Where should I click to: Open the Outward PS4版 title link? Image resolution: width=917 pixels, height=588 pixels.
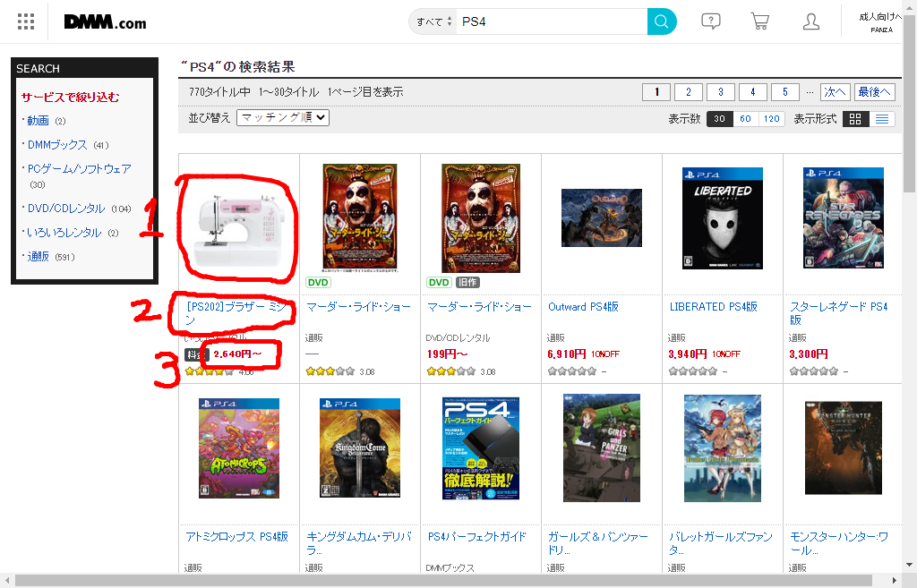coord(583,307)
